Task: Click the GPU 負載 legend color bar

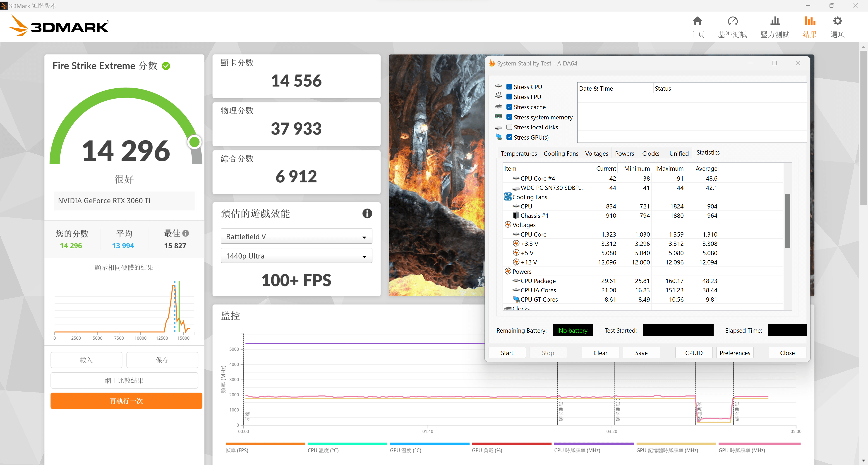Action: tap(511, 444)
